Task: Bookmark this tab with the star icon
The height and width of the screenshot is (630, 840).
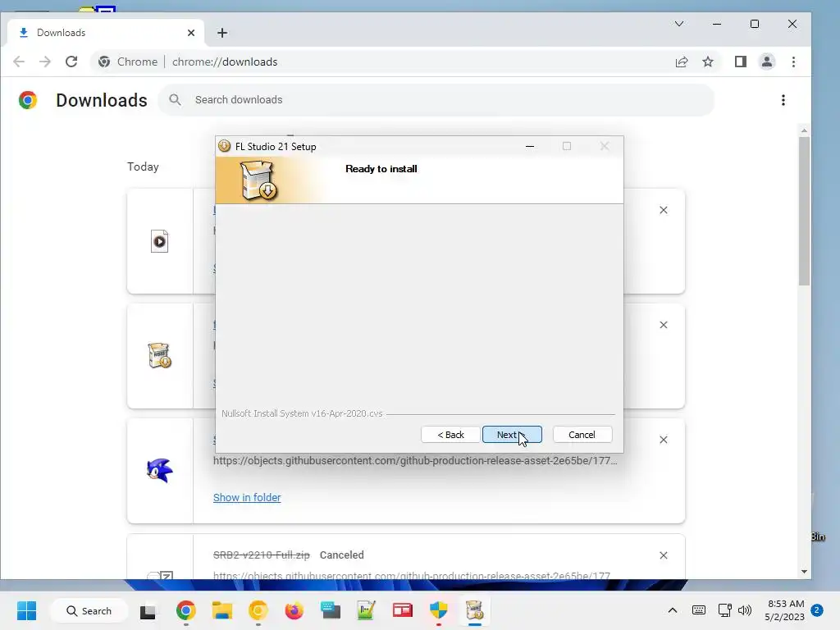Action: coord(708,62)
